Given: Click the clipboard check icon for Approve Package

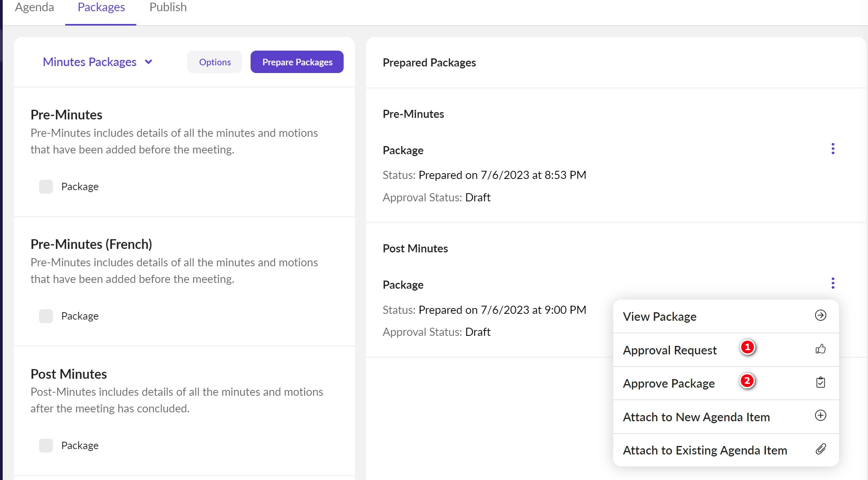Looking at the screenshot, I should [x=820, y=382].
